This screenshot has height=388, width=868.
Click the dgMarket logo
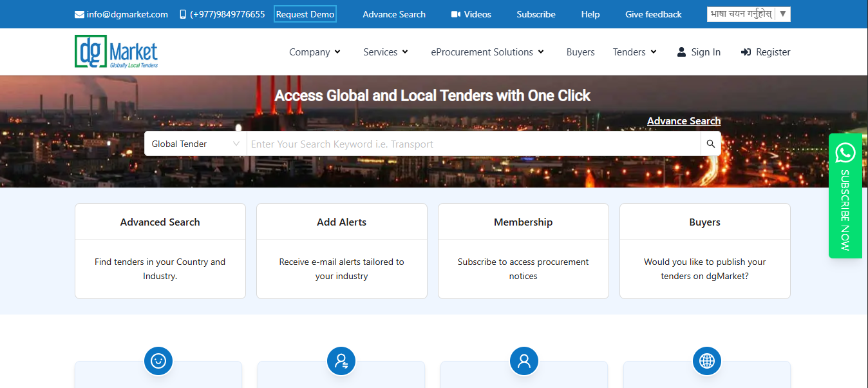pyautogui.click(x=116, y=52)
